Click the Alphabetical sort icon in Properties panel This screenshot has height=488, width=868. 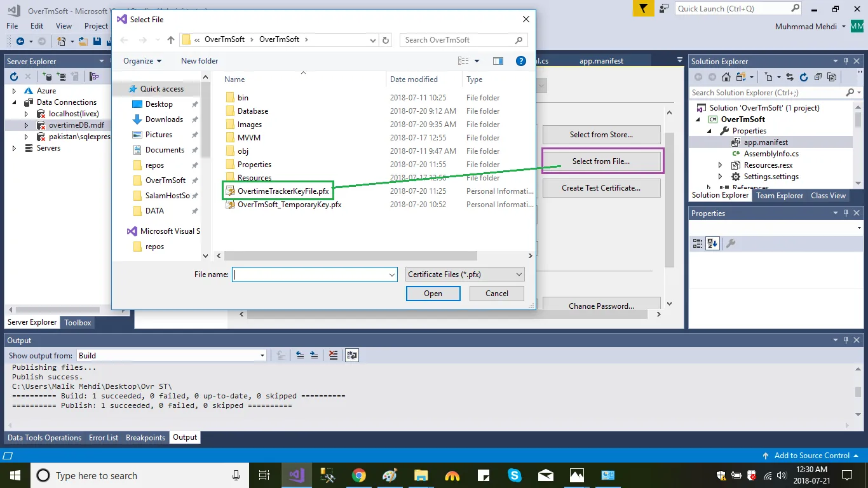712,243
